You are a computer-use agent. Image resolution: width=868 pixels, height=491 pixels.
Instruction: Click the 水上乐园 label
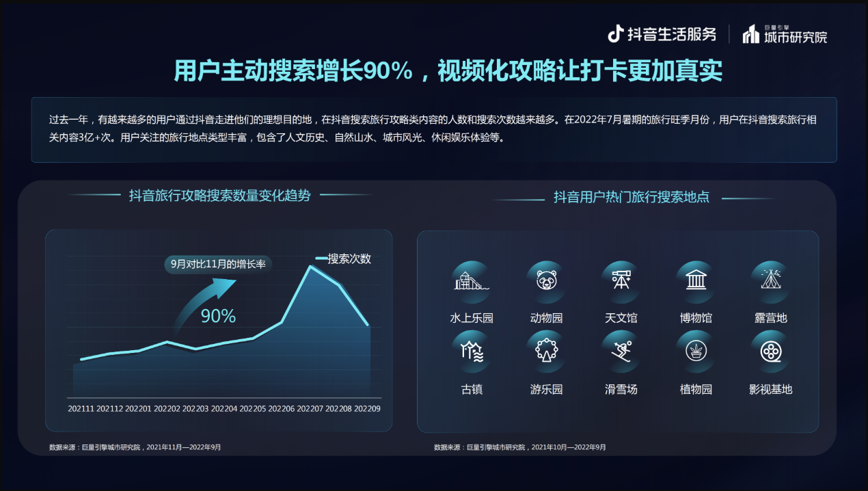pos(472,318)
